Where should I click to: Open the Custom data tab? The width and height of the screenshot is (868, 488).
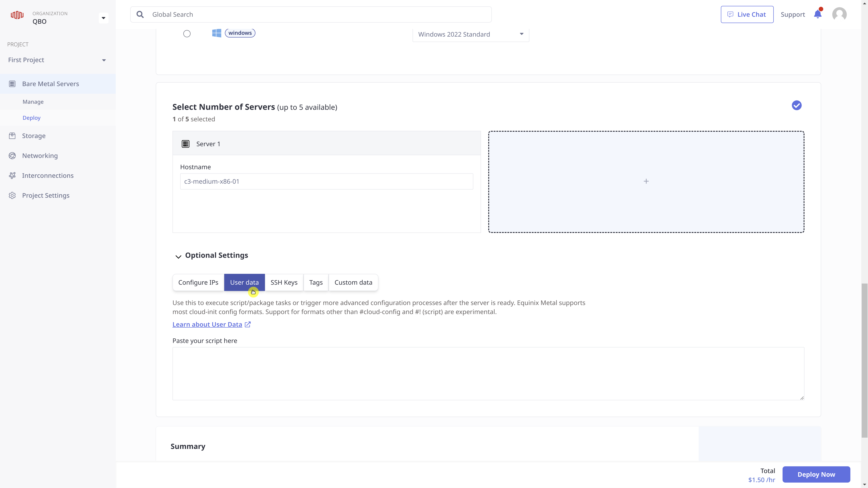pyautogui.click(x=353, y=283)
